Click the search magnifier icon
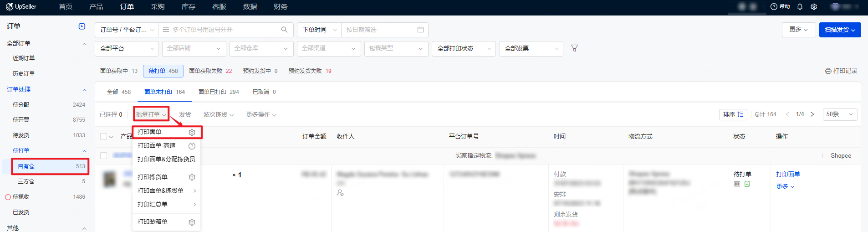Image resolution: width=868 pixels, height=232 pixels. coord(284,30)
